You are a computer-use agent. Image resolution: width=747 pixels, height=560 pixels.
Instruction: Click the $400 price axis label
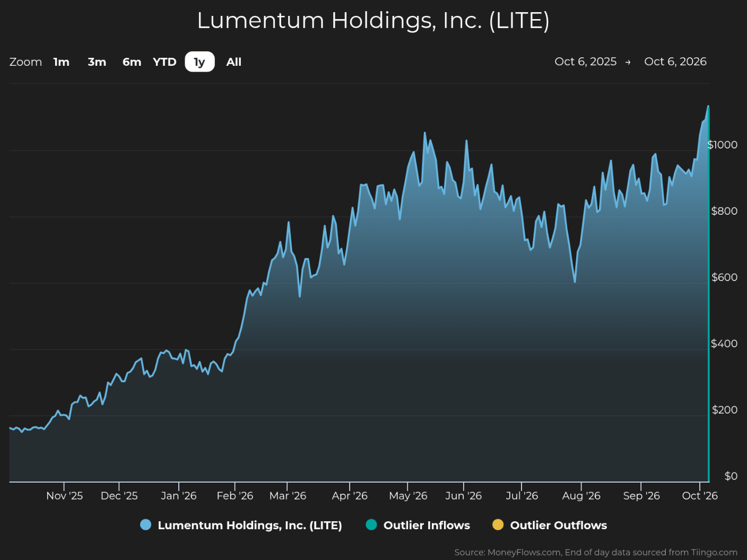tap(724, 344)
